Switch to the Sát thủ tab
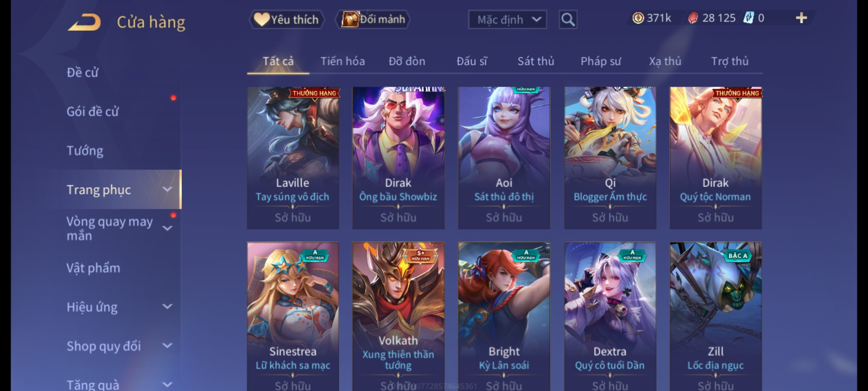This screenshot has height=391, width=868. point(536,61)
